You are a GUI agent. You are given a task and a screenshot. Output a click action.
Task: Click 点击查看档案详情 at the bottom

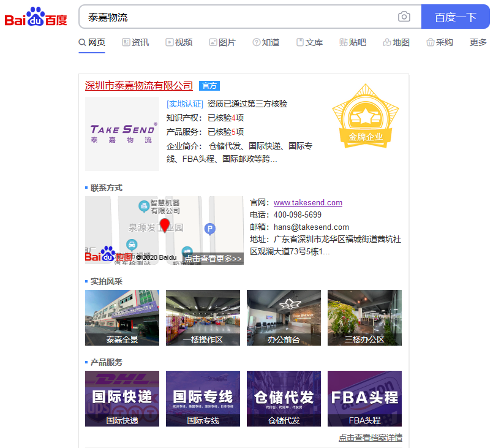pyautogui.click(x=371, y=438)
